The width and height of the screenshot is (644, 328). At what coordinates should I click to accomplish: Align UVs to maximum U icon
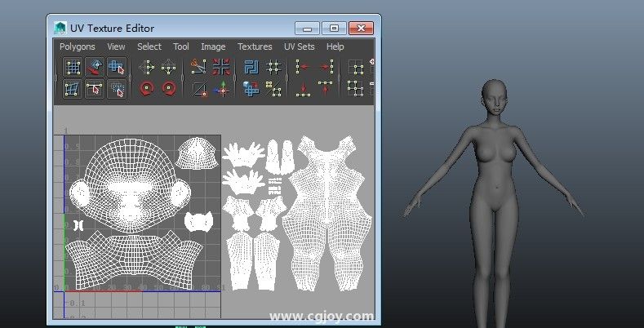point(326,67)
